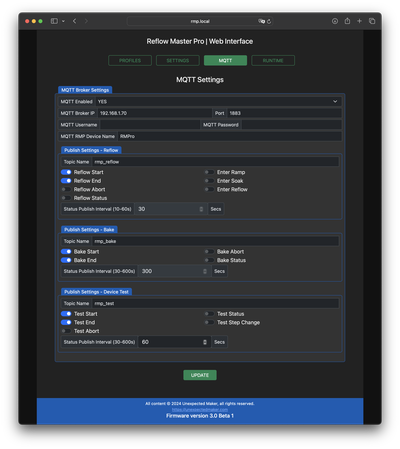The image size is (400, 449).
Task: Adjust the bake interval stepper at 300
Action: coord(205,271)
